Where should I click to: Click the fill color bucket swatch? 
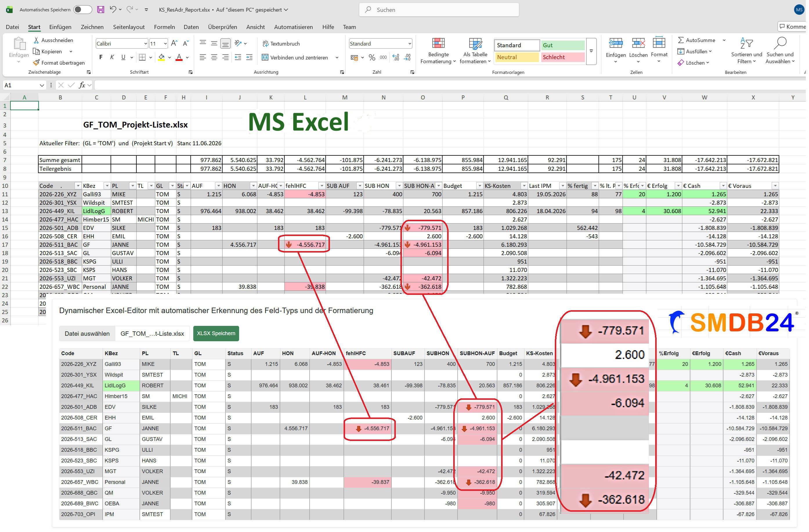click(x=161, y=57)
